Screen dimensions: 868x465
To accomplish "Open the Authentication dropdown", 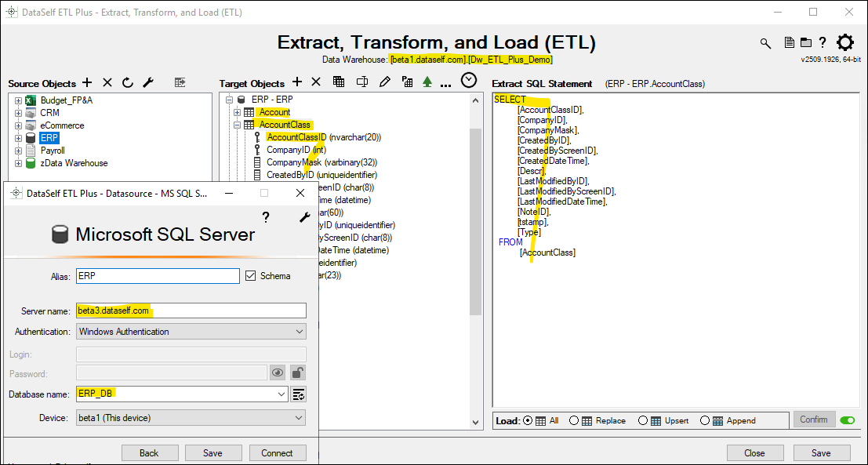I will tap(191, 332).
